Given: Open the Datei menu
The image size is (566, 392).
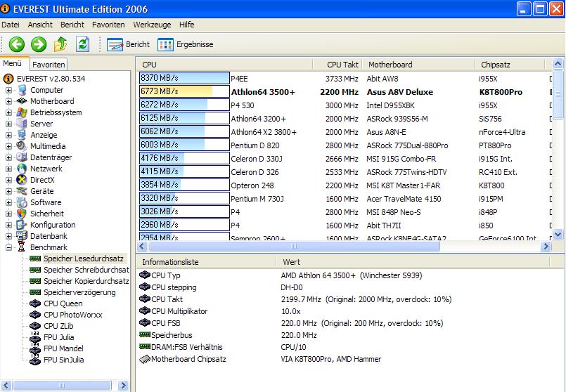Looking at the screenshot, I should tap(11, 25).
